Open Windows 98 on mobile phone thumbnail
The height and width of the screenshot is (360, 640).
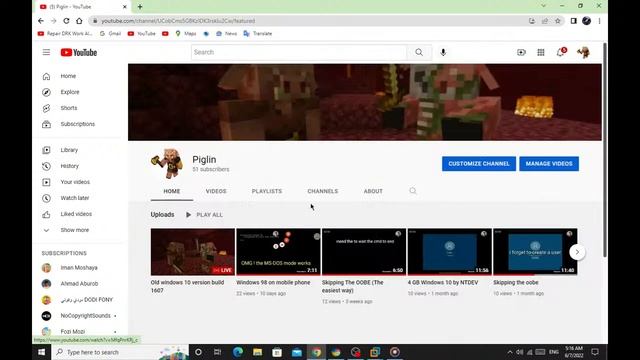click(x=278, y=252)
